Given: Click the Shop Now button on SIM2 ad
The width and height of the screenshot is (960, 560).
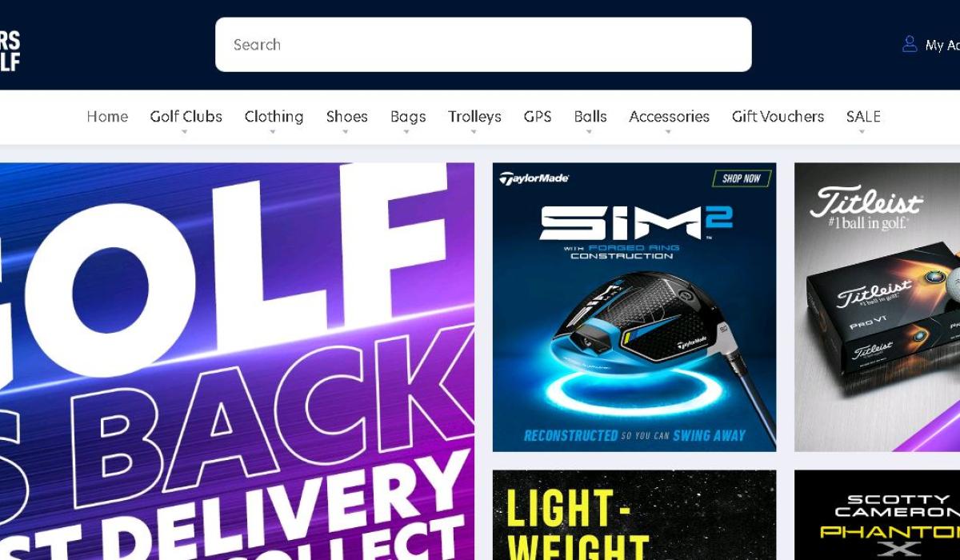Looking at the screenshot, I should click(x=742, y=178).
